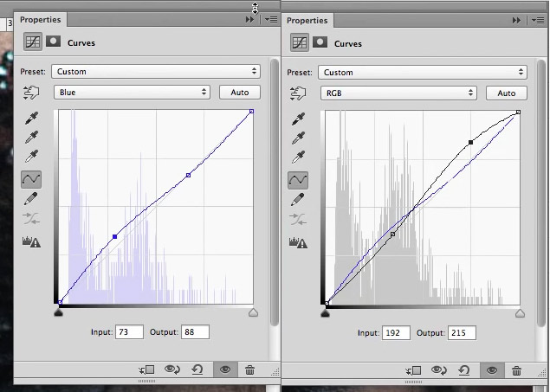Click the smooth curve icon in the RGB curves panel
550x392 pixels.
[x=298, y=219]
